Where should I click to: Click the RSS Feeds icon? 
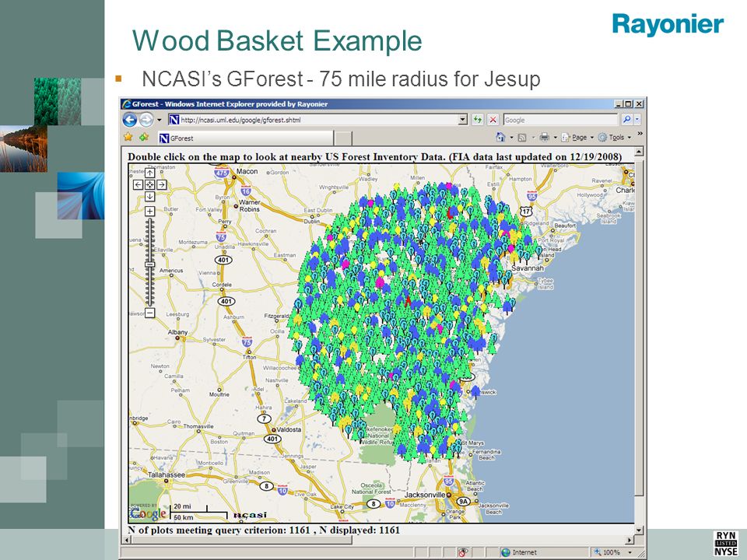[x=522, y=138]
